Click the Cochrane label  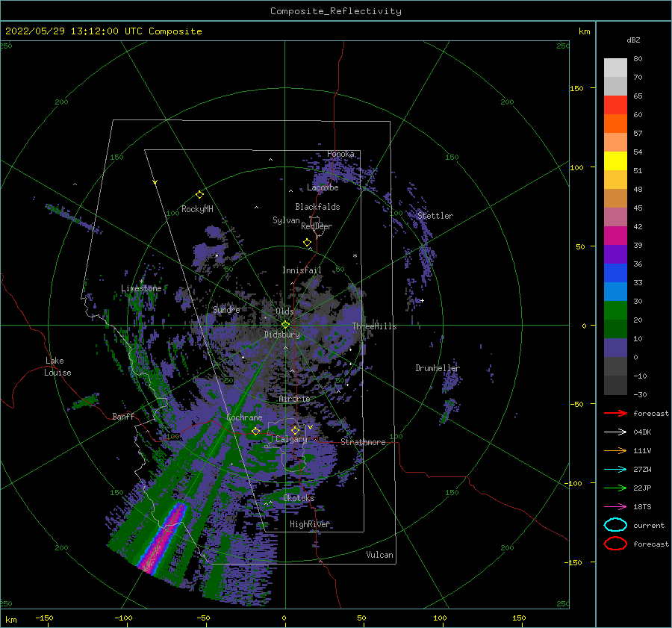(244, 417)
